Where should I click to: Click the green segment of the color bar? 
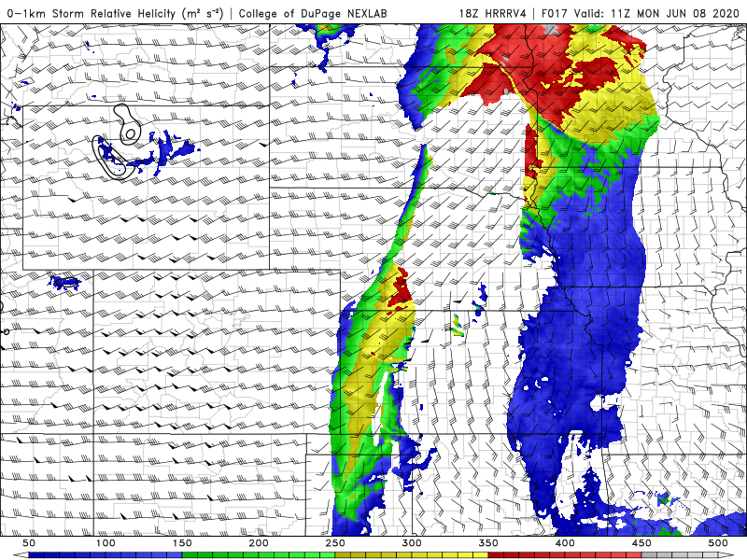[259, 555]
